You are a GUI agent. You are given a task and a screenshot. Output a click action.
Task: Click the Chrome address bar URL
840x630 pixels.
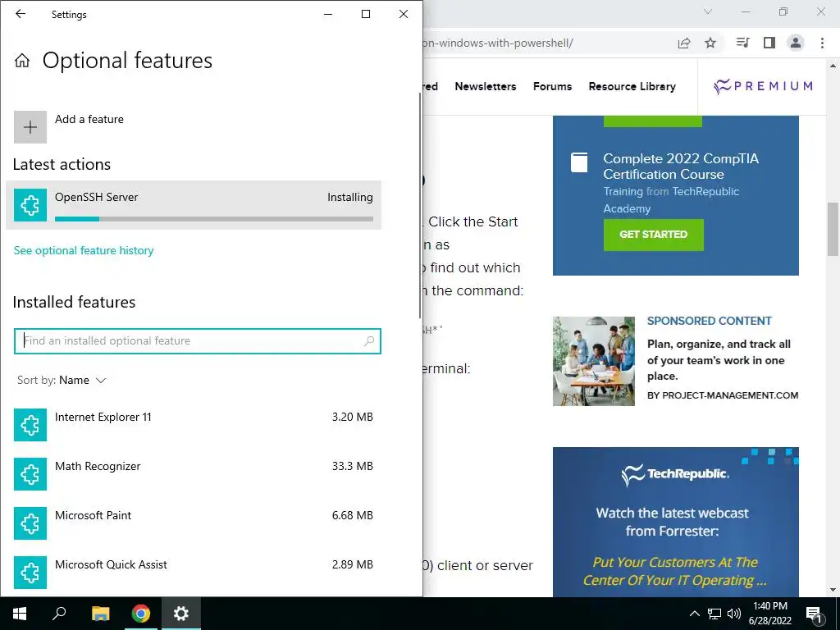[x=498, y=43]
